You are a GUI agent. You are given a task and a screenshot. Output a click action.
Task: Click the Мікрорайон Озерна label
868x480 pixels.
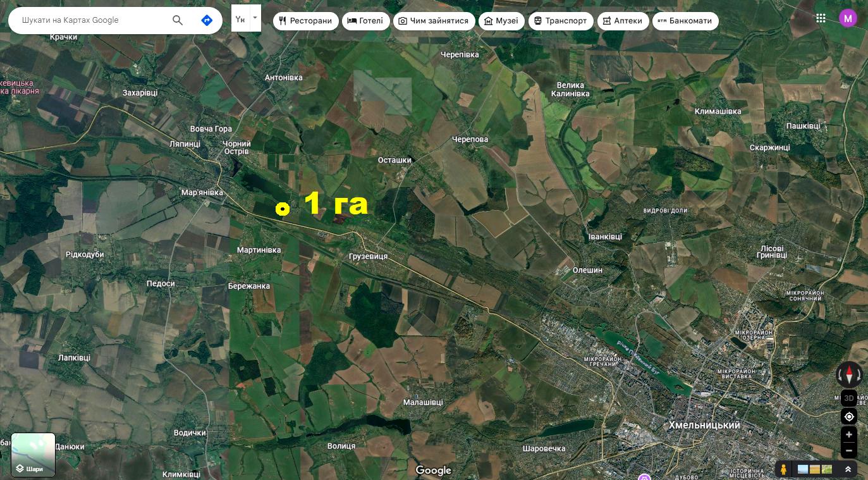pyautogui.click(x=754, y=336)
